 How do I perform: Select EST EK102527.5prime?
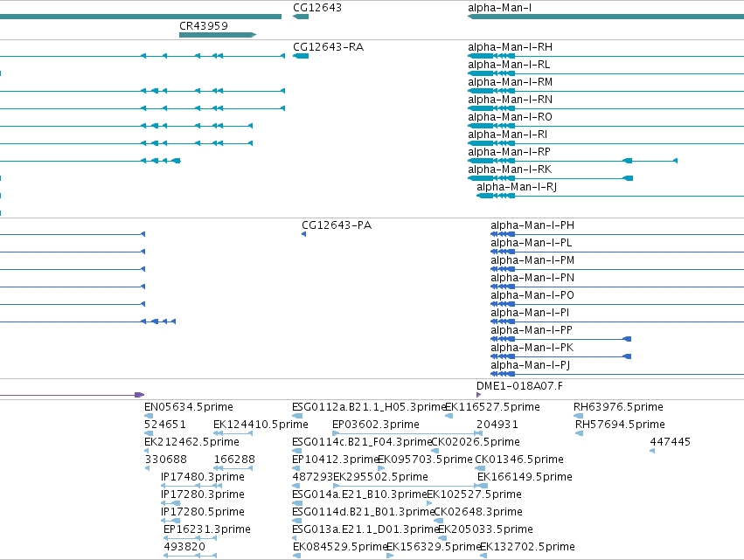point(475,494)
